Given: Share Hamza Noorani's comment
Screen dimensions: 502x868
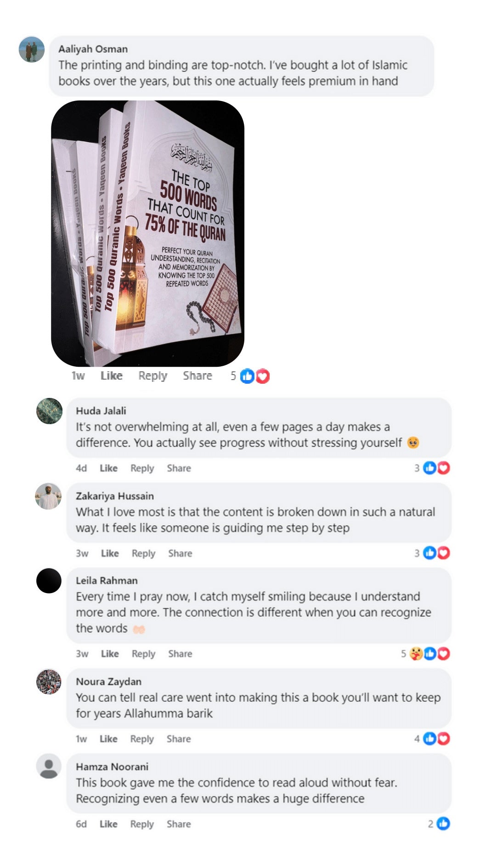Looking at the screenshot, I should click(179, 824).
